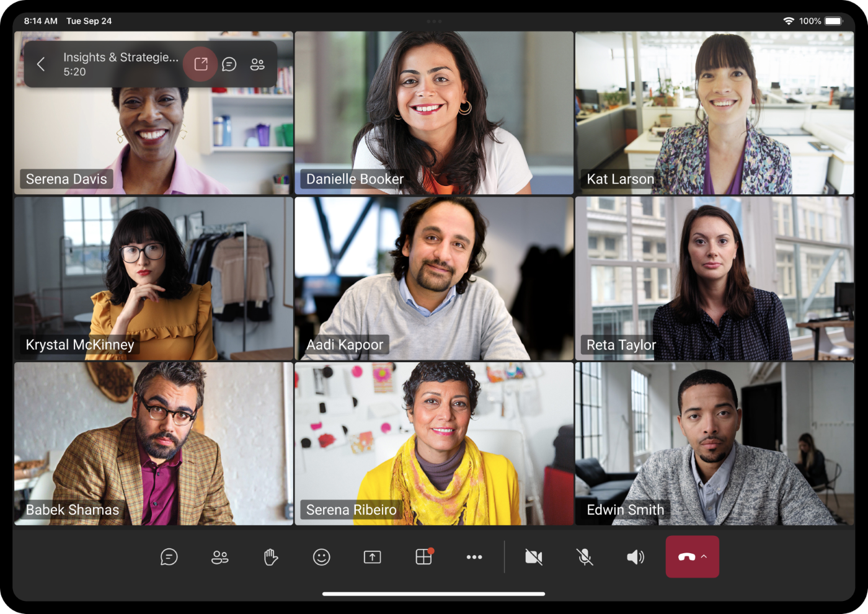Tap the 100% battery percentage

(810, 21)
